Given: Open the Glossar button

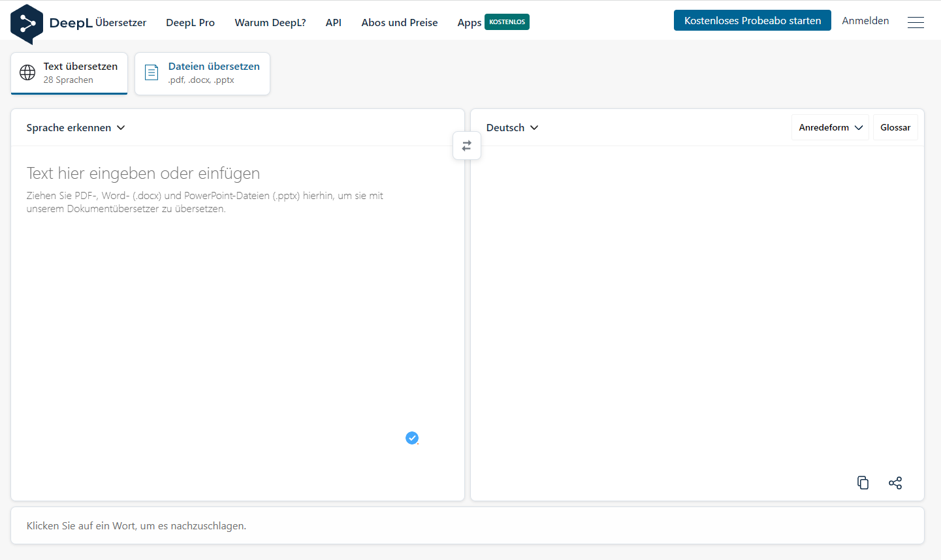Looking at the screenshot, I should [x=895, y=127].
